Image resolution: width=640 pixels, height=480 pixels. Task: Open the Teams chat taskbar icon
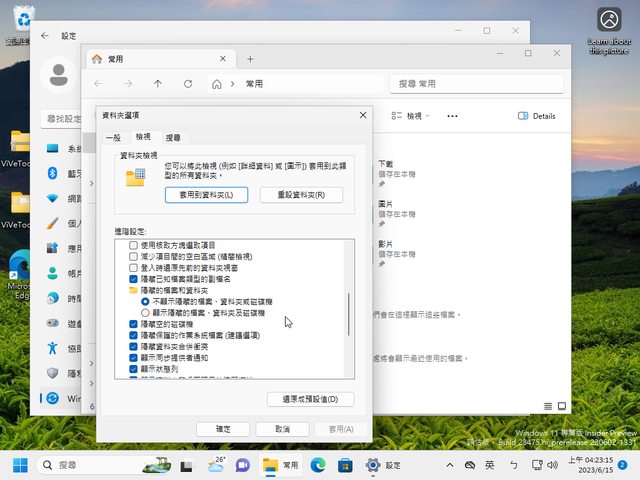coord(243,465)
